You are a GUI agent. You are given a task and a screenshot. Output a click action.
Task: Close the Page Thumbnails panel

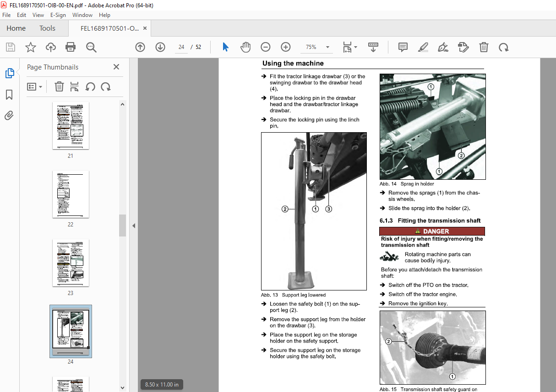click(116, 67)
